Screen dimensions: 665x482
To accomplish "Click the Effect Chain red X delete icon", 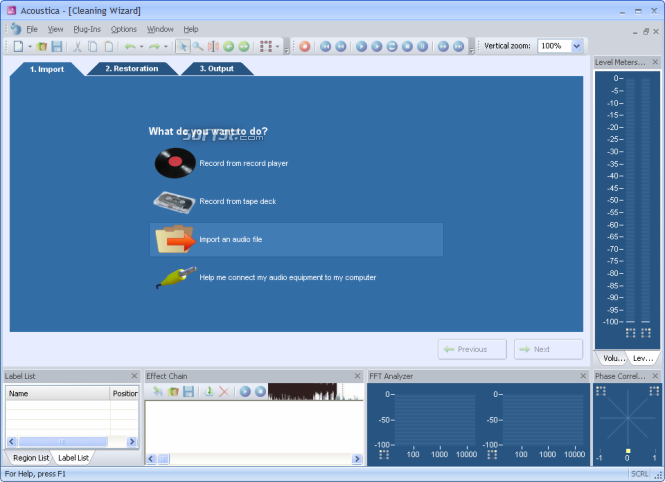I will click(x=224, y=392).
